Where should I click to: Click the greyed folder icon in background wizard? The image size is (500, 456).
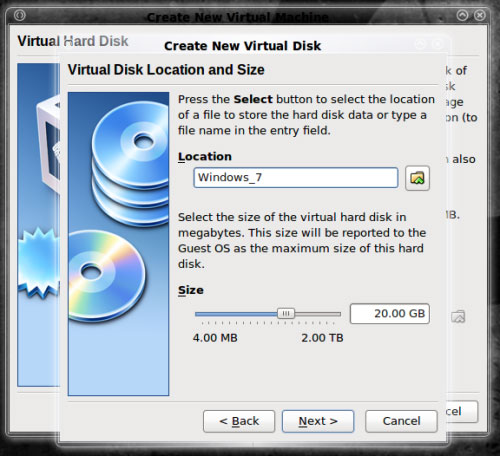pyautogui.click(x=458, y=316)
